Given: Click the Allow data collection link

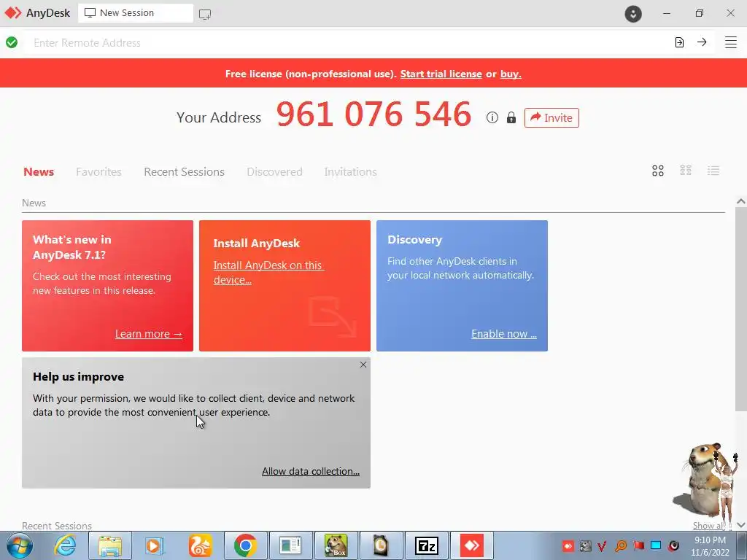Looking at the screenshot, I should (311, 471).
